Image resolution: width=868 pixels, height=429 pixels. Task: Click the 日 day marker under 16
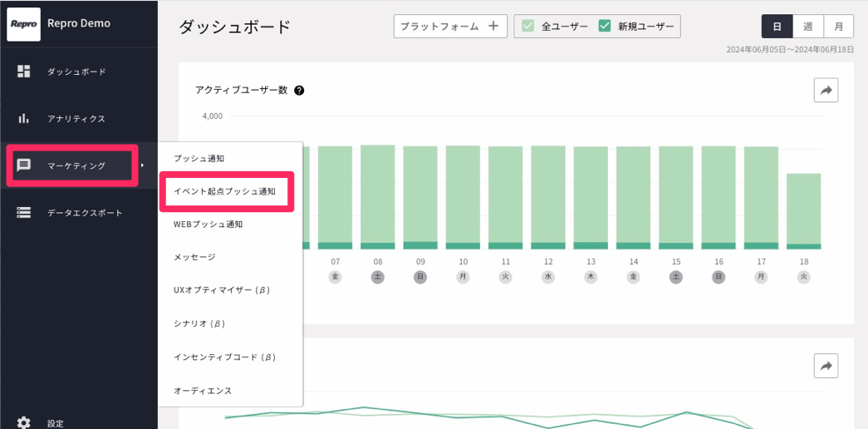point(718,278)
